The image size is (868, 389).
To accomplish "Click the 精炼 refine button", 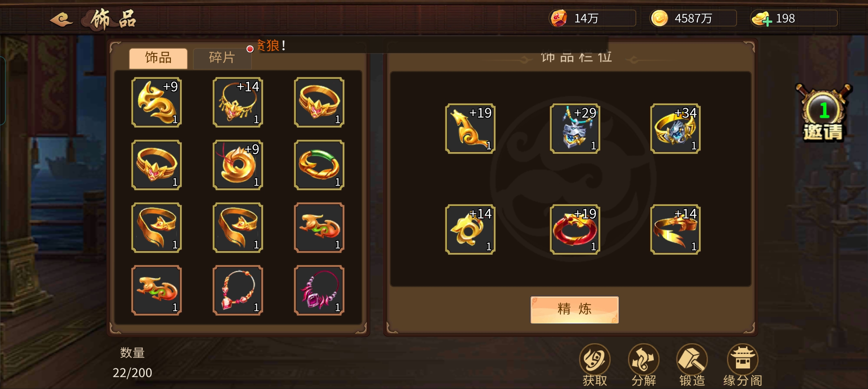I will click(574, 309).
